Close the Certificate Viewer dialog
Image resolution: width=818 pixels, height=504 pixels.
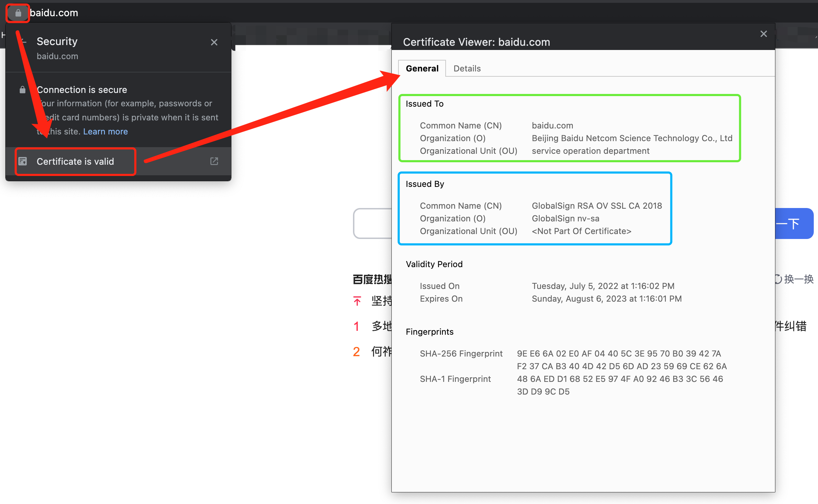[763, 34]
